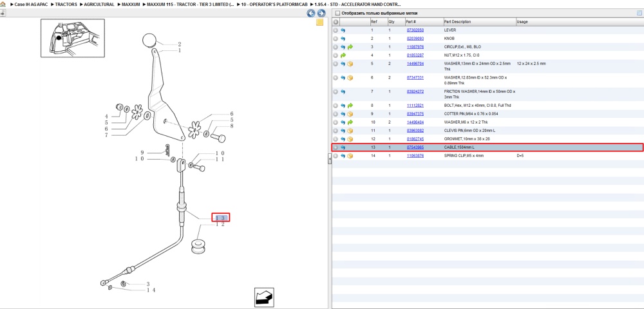
Task: Click the pin icon at diagram toolbar left
Action: 3,13
